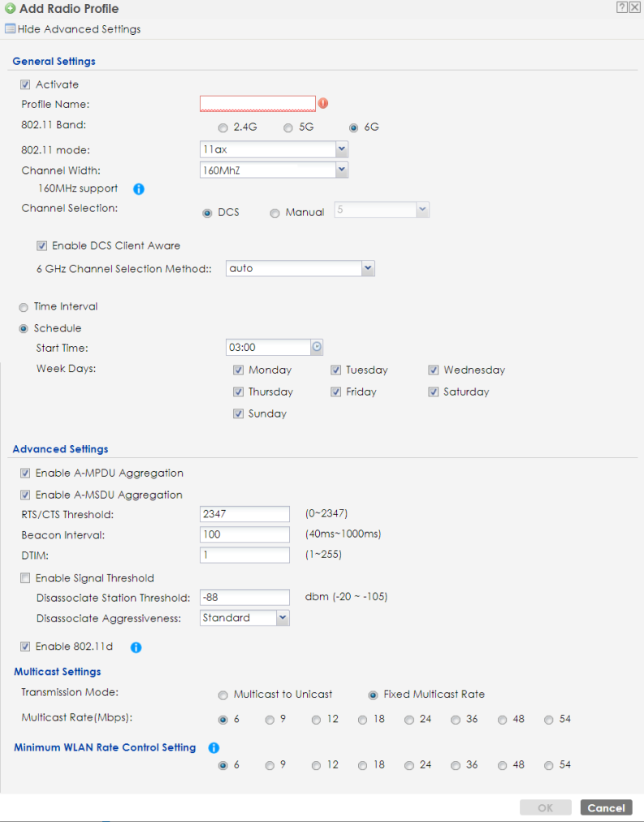Open the Start Time clock picker
Screen dimensions: 644x822
(317, 348)
